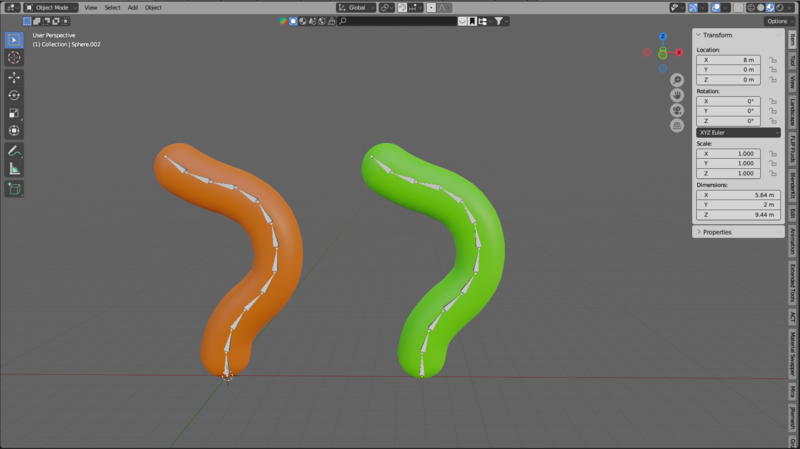Pick the Annotate pencil tool
800x449 pixels.
pyautogui.click(x=14, y=150)
